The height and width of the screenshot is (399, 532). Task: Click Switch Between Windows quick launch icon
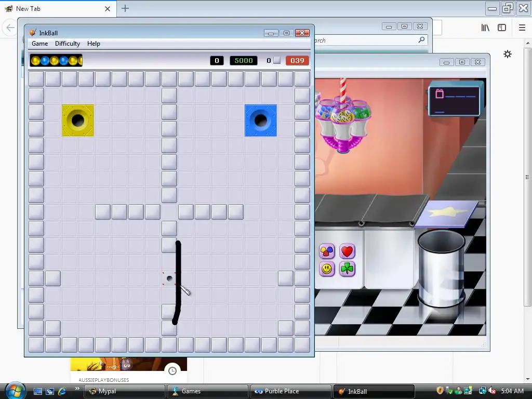[49, 391]
